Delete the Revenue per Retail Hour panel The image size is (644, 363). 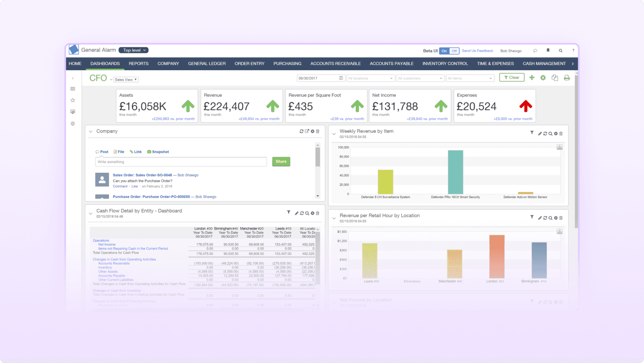pos(561,218)
